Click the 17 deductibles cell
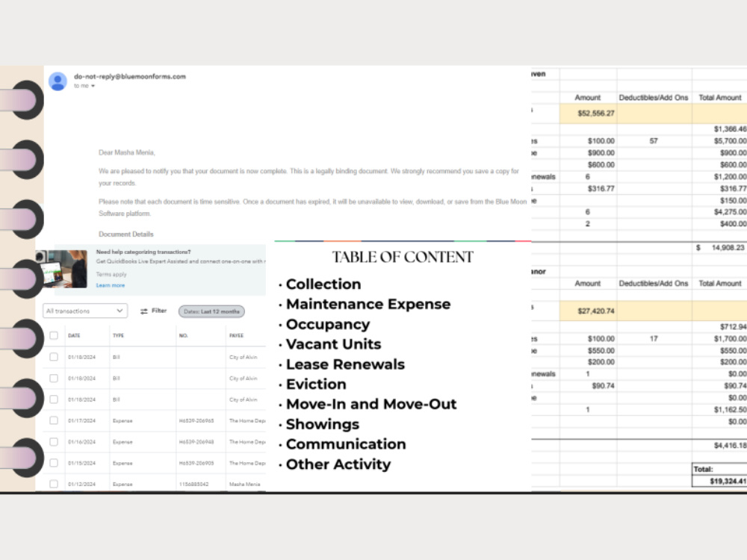The image size is (747, 560). [x=654, y=338]
